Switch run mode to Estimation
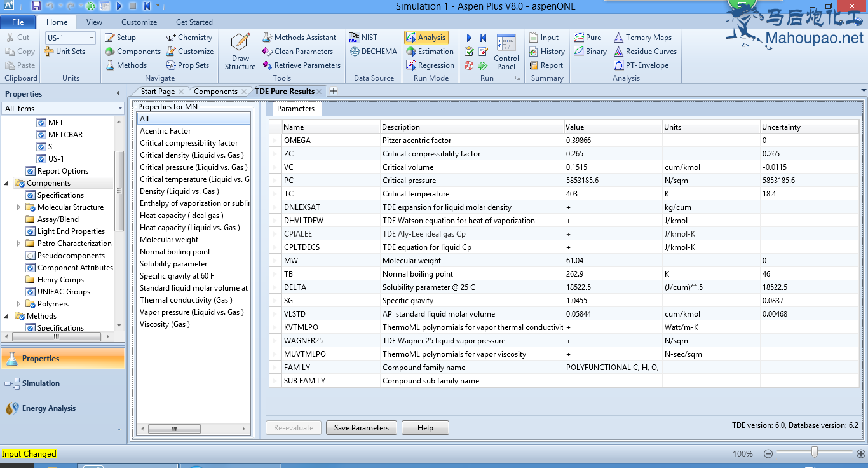Image resolution: width=868 pixels, height=468 pixels. [x=430, y=52]
